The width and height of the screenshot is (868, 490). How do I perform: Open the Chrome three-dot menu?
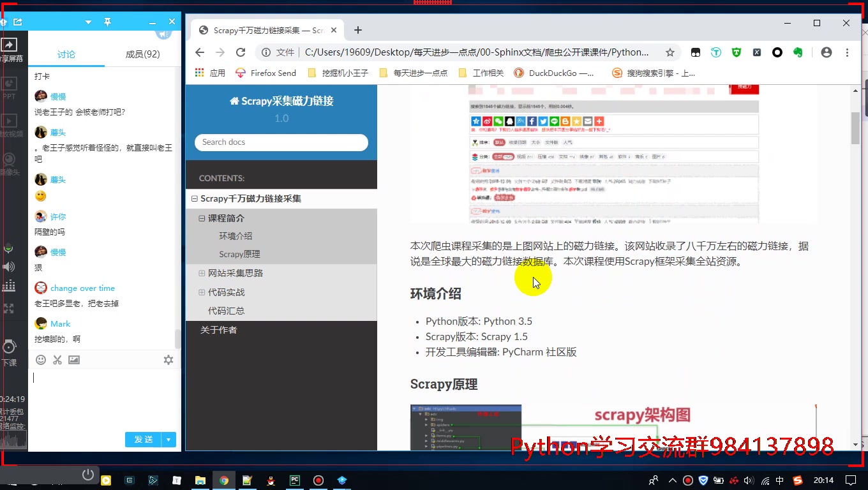tap(848, 52)
